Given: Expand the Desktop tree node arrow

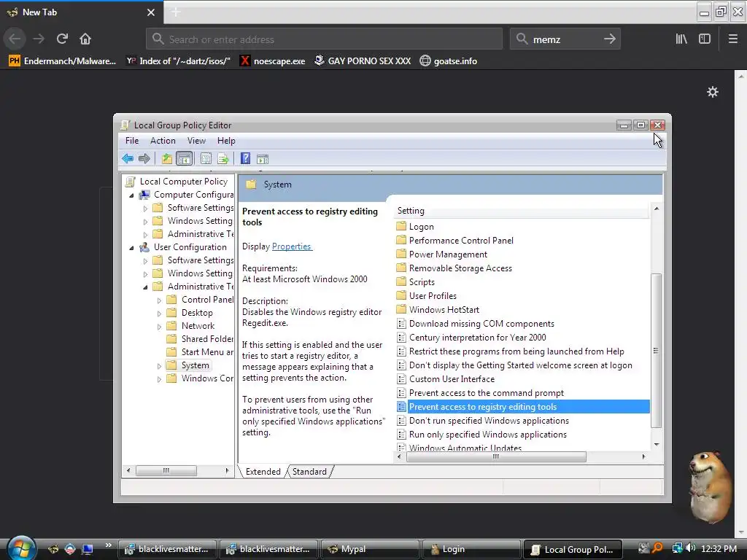Looking at the screenshot, I should (x=159, y=314).
